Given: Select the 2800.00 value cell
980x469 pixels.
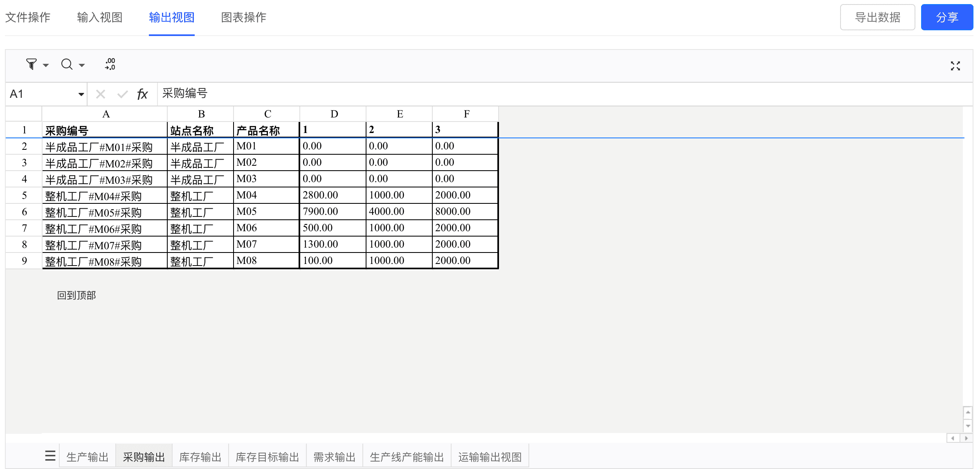Looking at the screenshot, I should (333, 196).
